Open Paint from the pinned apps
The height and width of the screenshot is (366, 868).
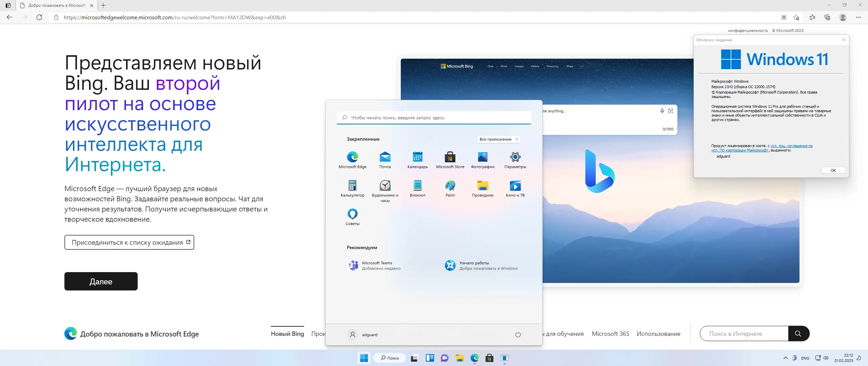point(450,186)
